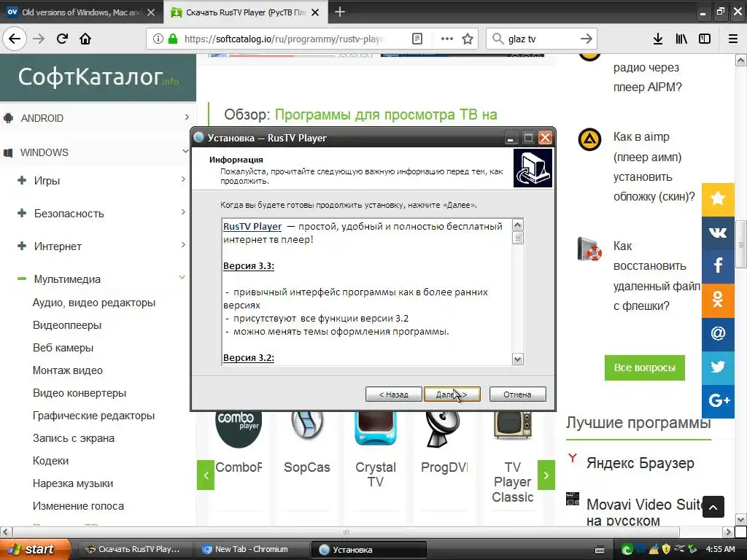Viewport: 747px width, 560px height.
Task: Click the page vertical scrollbar thumb
Action: pyautogui.click(x=740, y=245)
